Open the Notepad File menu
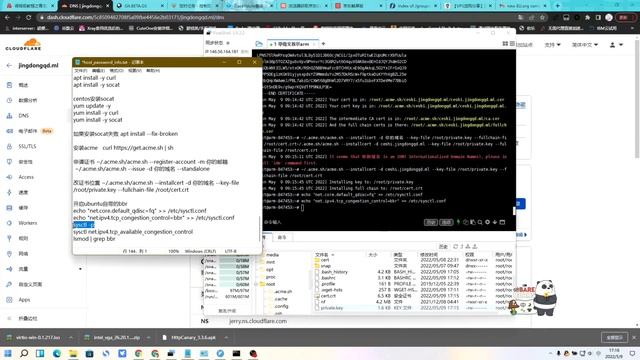Image resolution: width=640 pixels, height=360 pixels. point(80,71)
